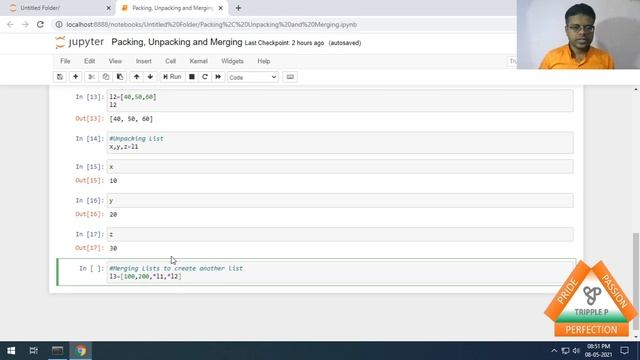Go forward in browser history
The width and height of the screenshot is (640, 360).
(25, 24)
